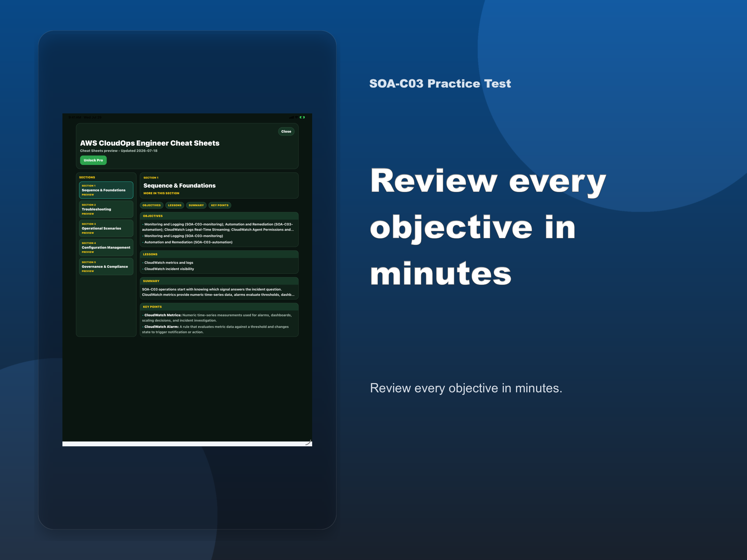Click the Key Points card header

tap(219, 307)
